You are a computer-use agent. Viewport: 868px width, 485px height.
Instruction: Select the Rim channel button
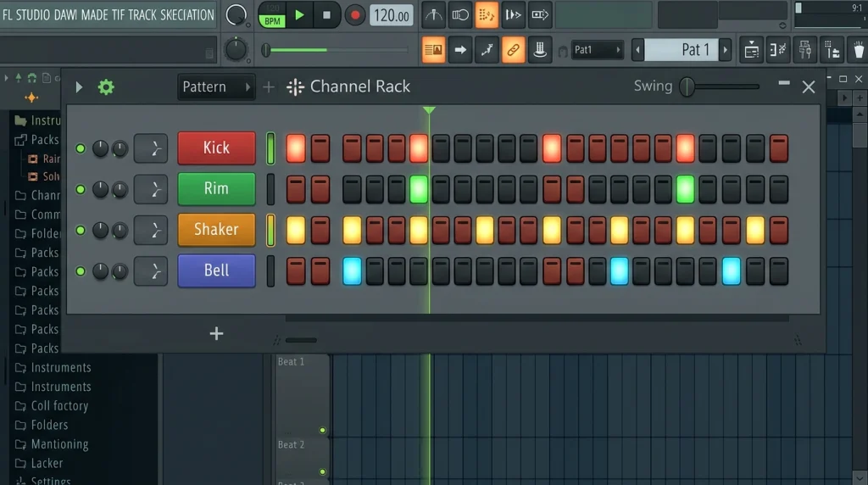216,189
